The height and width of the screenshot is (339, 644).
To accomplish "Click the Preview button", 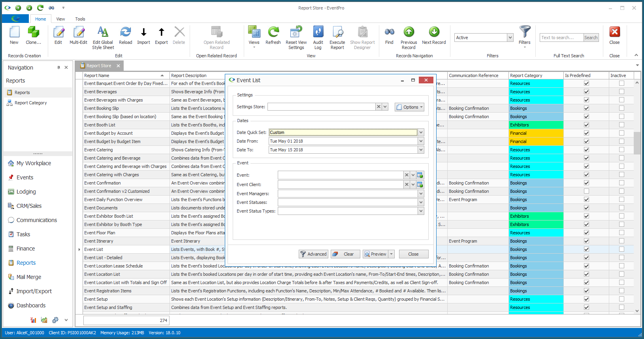I will click(376, 254).
